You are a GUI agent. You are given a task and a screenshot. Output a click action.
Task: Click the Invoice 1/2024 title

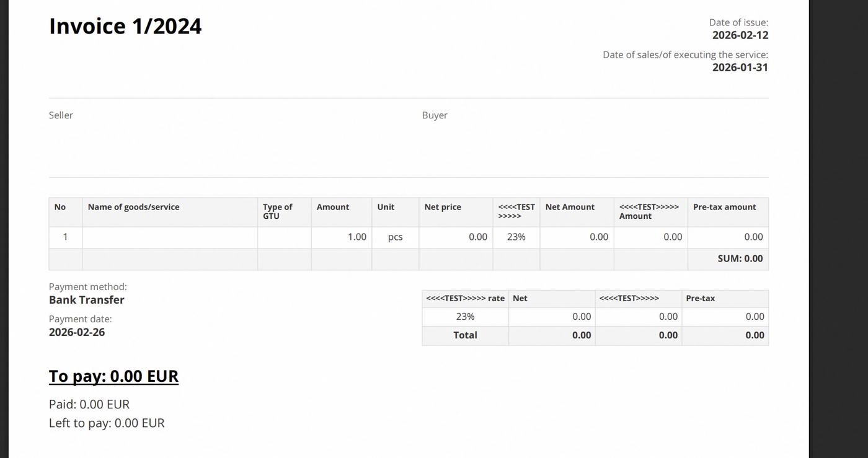[125, 27]
